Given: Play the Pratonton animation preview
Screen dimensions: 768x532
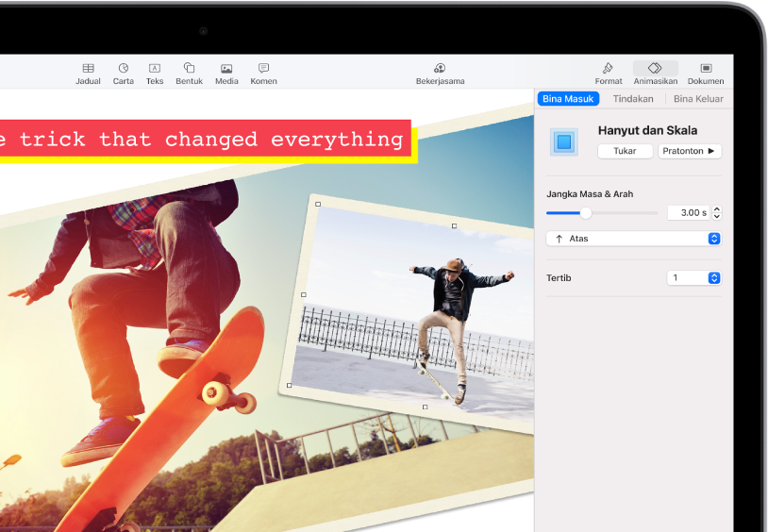Looking at the screenshot, I should [690, 151].
